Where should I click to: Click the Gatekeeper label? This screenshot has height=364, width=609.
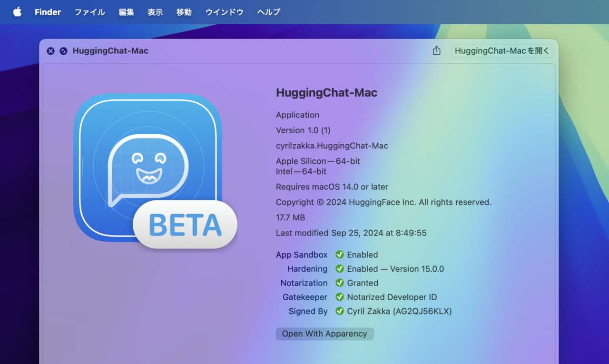(305, 297)
